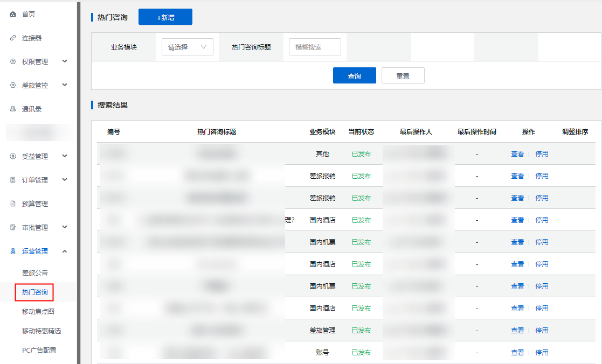Click 停用 in the 差旅管理 row

[x=542, y=330]
